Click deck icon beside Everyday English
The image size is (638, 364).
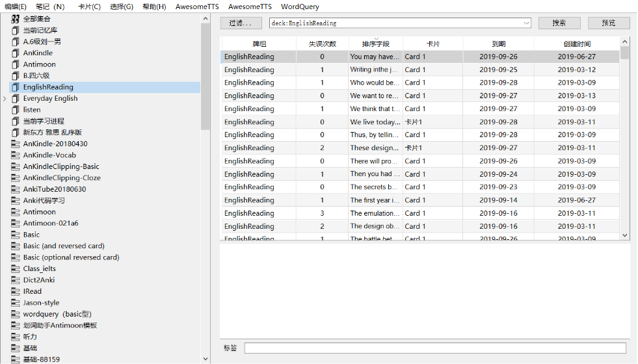coord(16,98)
